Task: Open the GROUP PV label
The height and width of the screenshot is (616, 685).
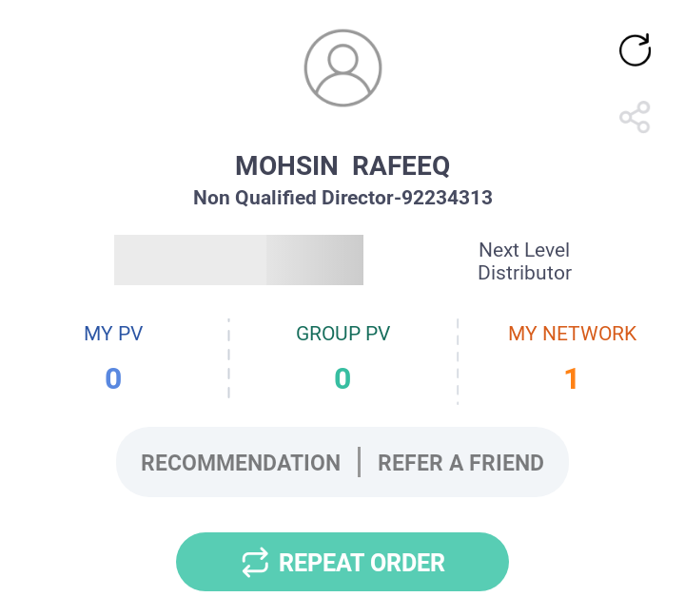Action: [x=342, y=334]
